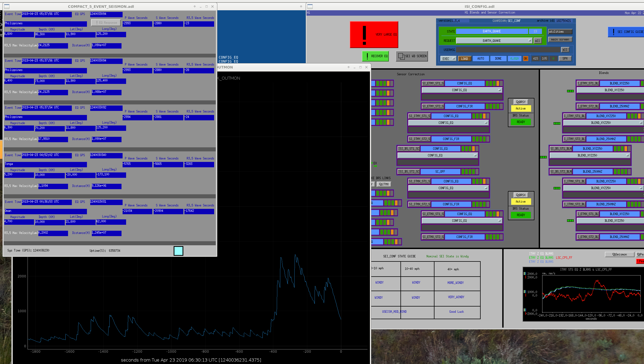
Task: Click the SI_ETMY_ST2_S node button
Action: 433,106
